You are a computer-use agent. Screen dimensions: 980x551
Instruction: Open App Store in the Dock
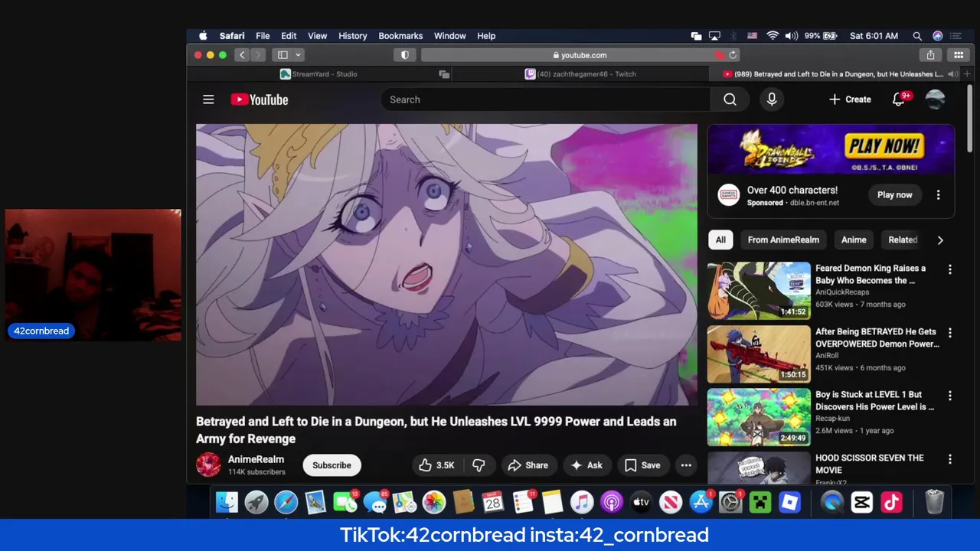(701, 503)
